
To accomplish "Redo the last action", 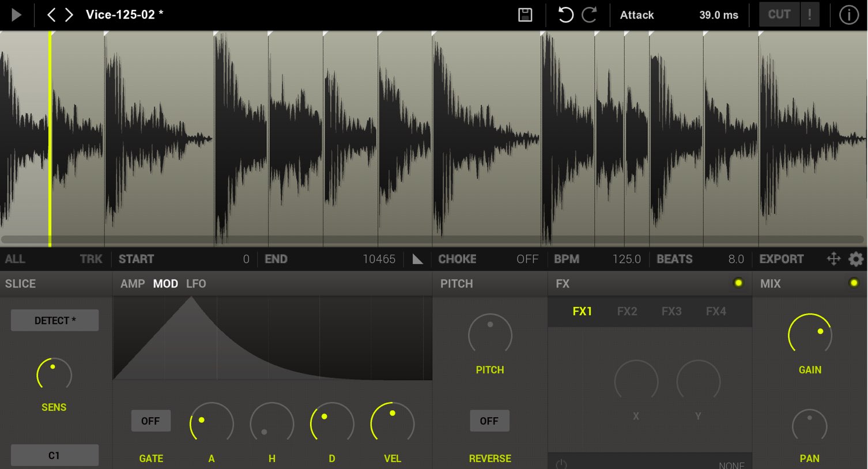I will [x=589, y=15].
